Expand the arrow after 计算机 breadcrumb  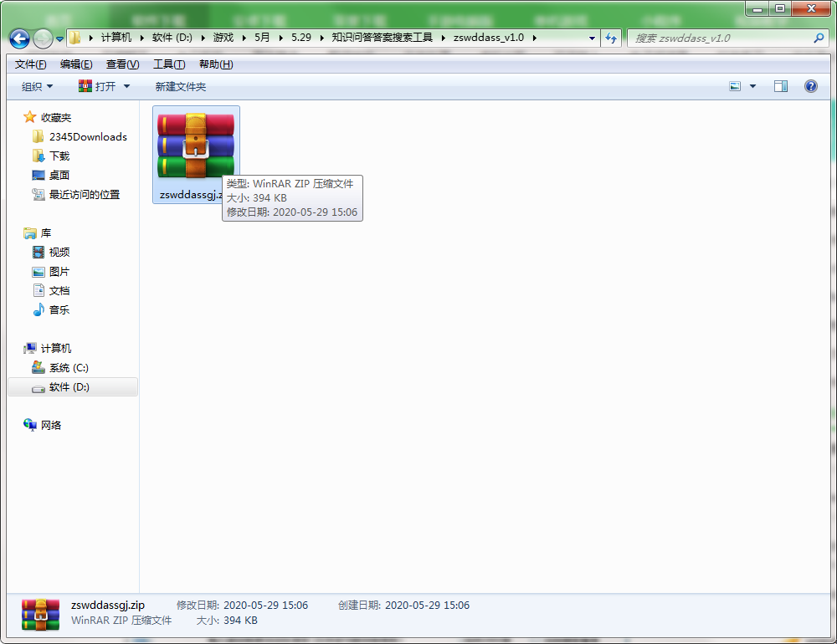pos(142,38)
